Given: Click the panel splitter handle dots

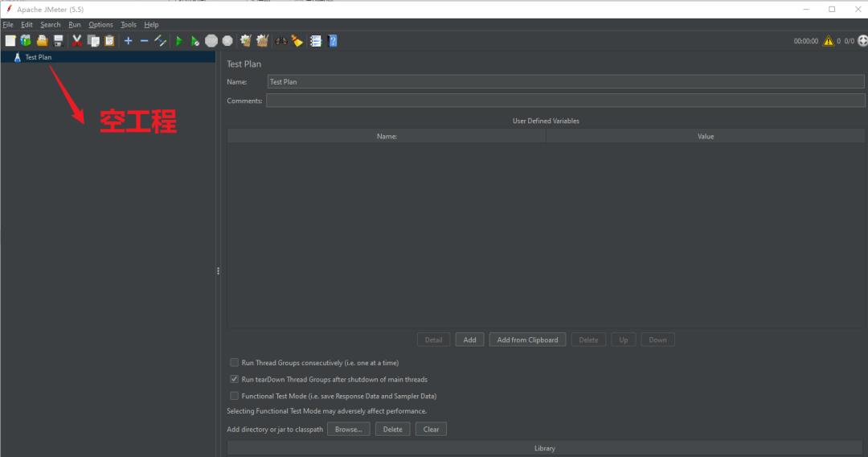Looking at the screenshot, I should click(x=218, y=271).
